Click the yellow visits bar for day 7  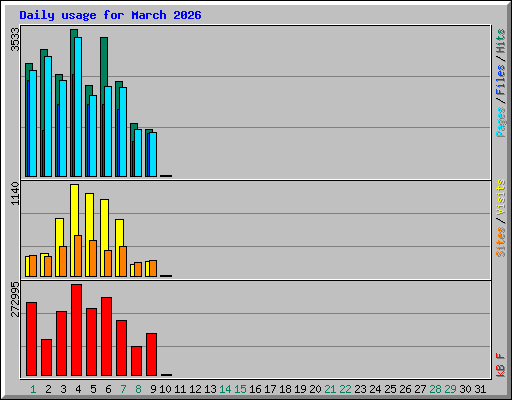coord(120,233)
